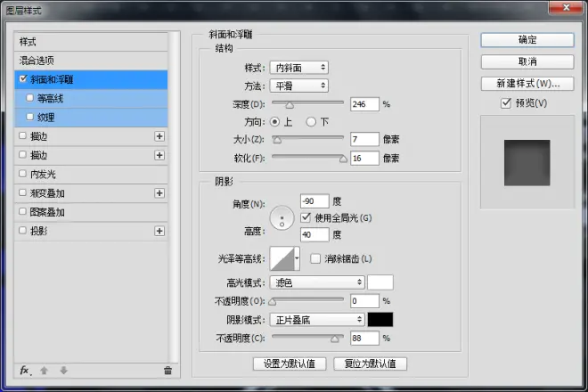
Task: Click the 设置为默认值 button
Action: click(290, 363)
